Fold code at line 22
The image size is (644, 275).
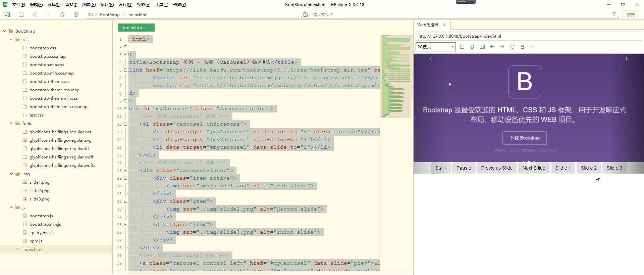click(125, 201)
